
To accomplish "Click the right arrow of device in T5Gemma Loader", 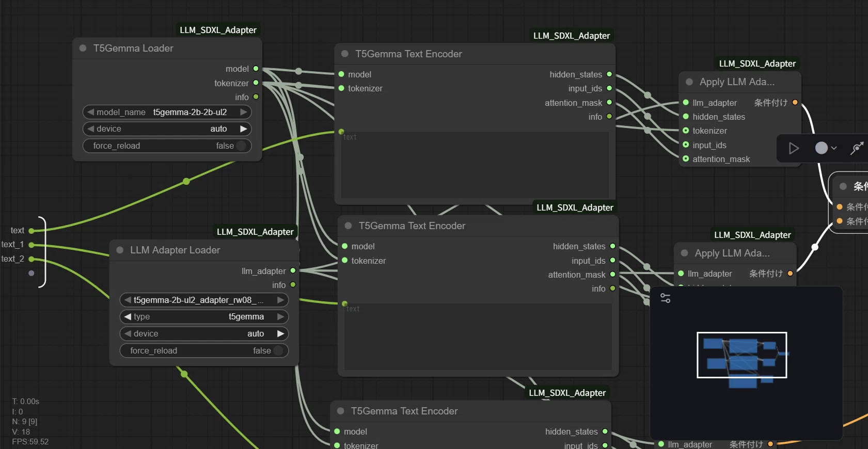I will click(244, 129).
